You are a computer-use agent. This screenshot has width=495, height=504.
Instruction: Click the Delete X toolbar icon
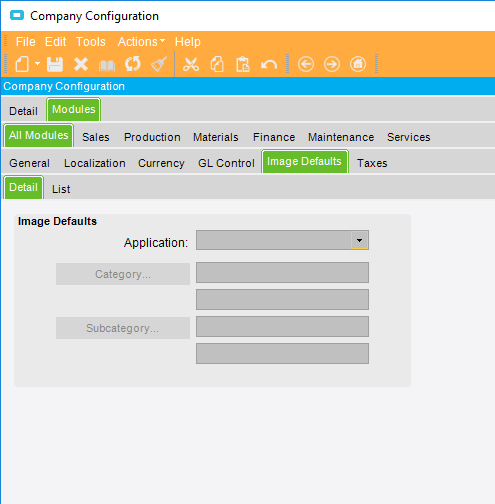[x=81, y=64]
